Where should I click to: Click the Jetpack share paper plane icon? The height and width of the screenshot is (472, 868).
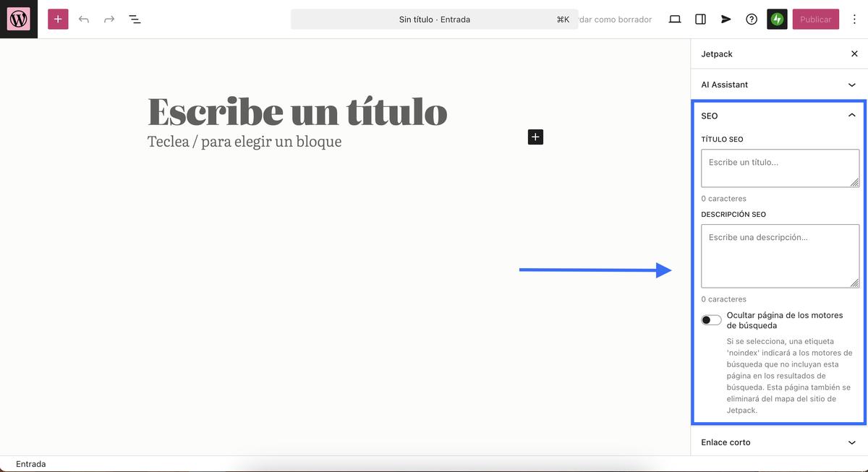726,19
